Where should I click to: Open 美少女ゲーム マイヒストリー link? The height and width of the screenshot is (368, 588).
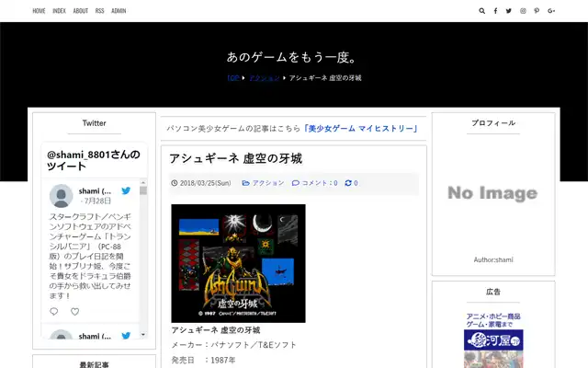coord(361,129)
